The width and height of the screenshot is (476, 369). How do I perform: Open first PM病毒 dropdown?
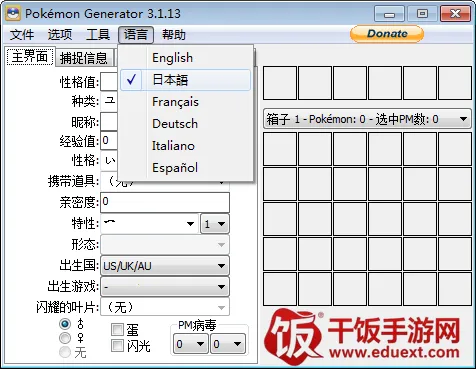point(191,344)
